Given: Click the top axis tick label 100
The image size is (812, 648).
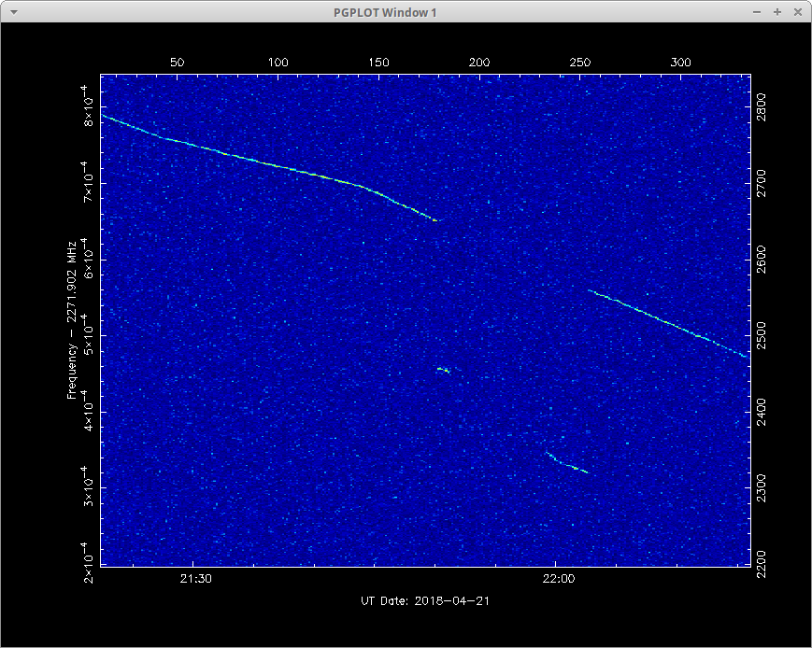Looking at the screenshot, I should coord(278,63).
